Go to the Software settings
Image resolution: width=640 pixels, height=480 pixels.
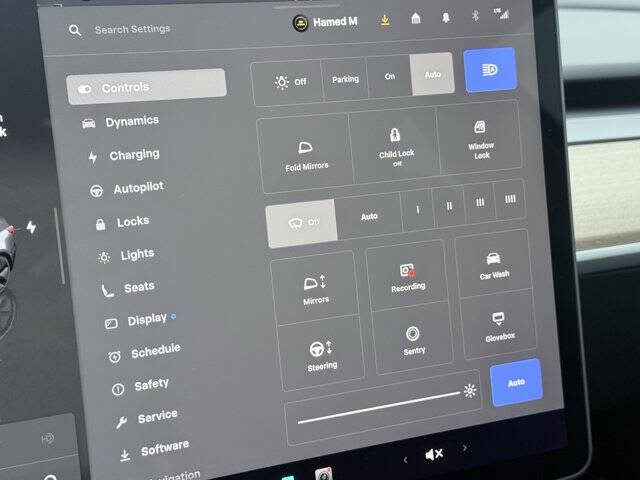[155, 450]
